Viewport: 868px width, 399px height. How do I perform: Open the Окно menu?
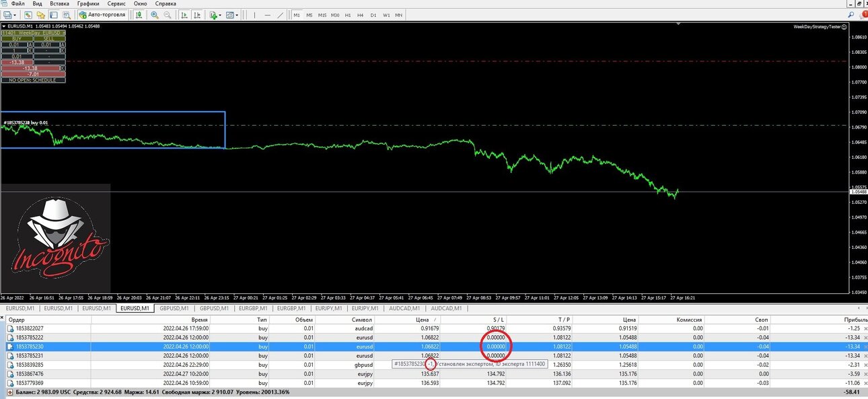[x=140, y=3]
